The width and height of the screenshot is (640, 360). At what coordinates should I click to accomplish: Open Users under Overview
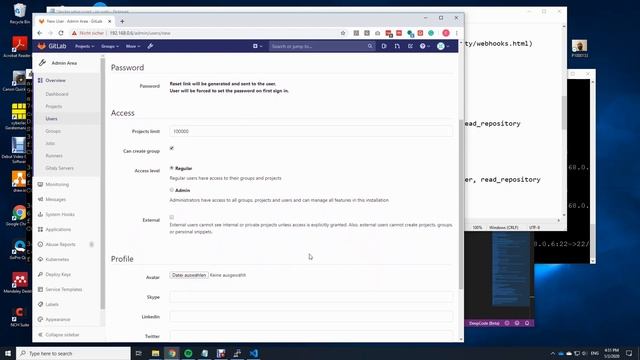pos(51,119)
